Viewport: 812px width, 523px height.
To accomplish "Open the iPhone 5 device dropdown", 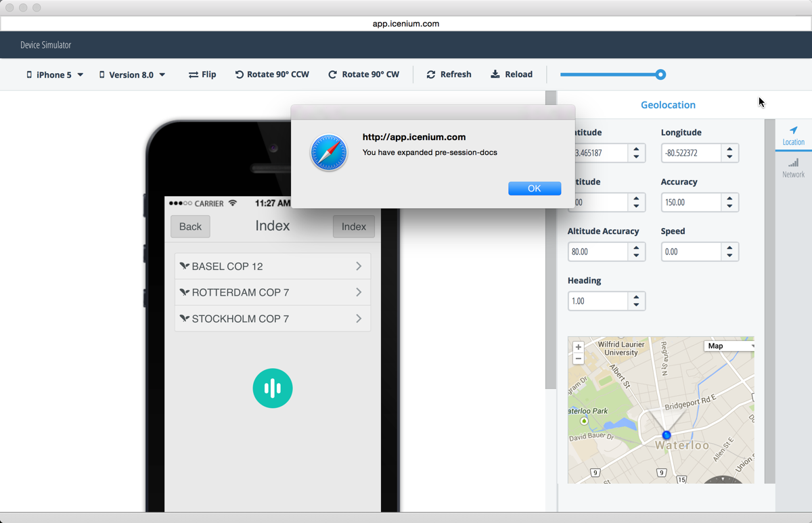I will (x=55, y=74).
